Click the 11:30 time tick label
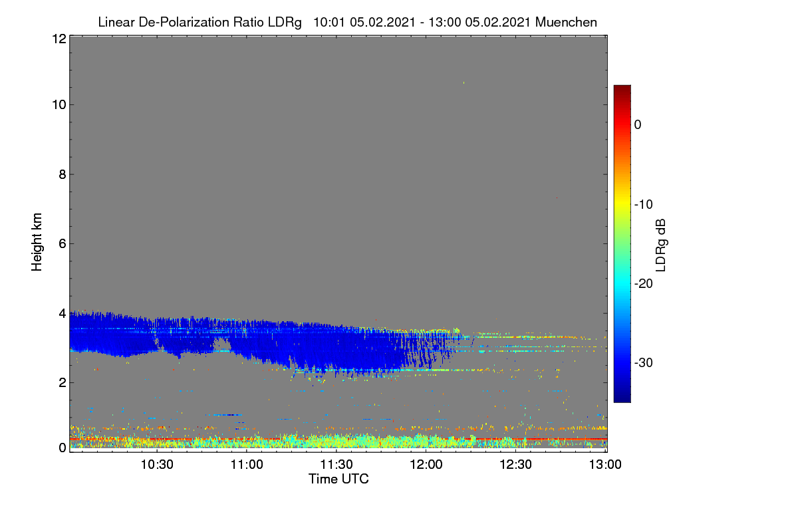The image size is (798, 532). tap(336, 464)
